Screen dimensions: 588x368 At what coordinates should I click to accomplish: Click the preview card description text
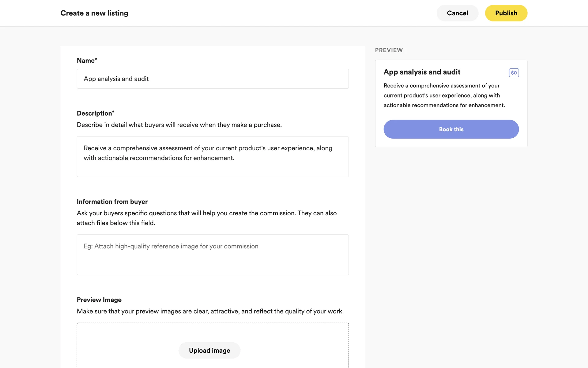point(444,95)
